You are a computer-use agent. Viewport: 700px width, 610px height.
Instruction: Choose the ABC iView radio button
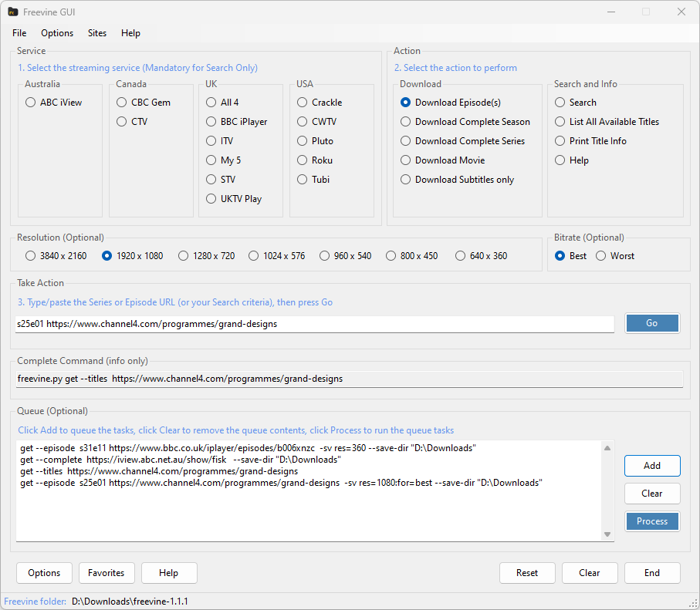[x=30, y=103]
